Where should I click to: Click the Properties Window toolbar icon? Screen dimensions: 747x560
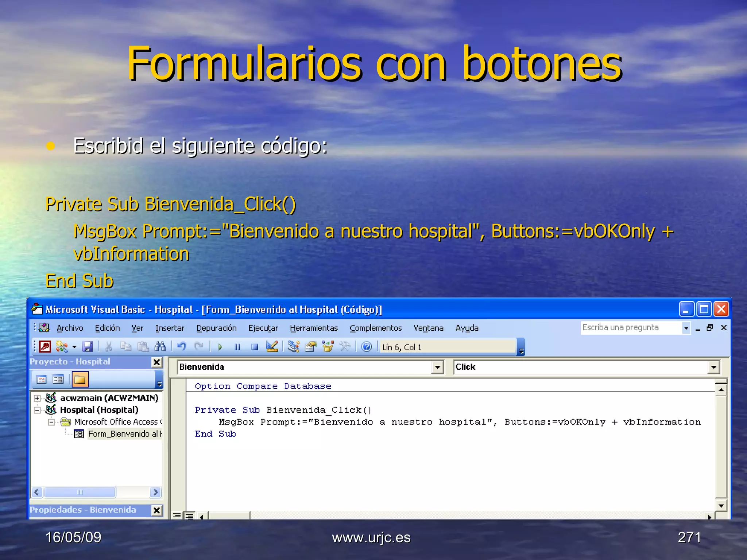tap(311, 346)
